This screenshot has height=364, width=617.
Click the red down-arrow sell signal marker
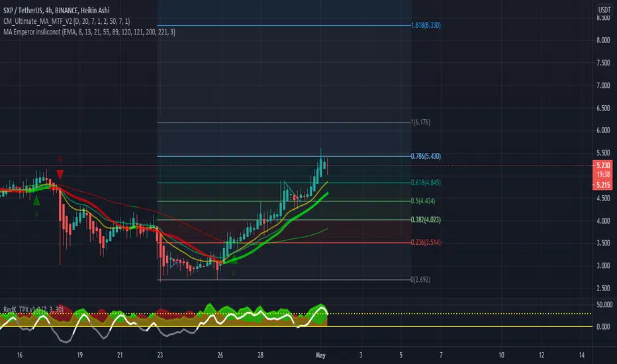tap(60, 174)
